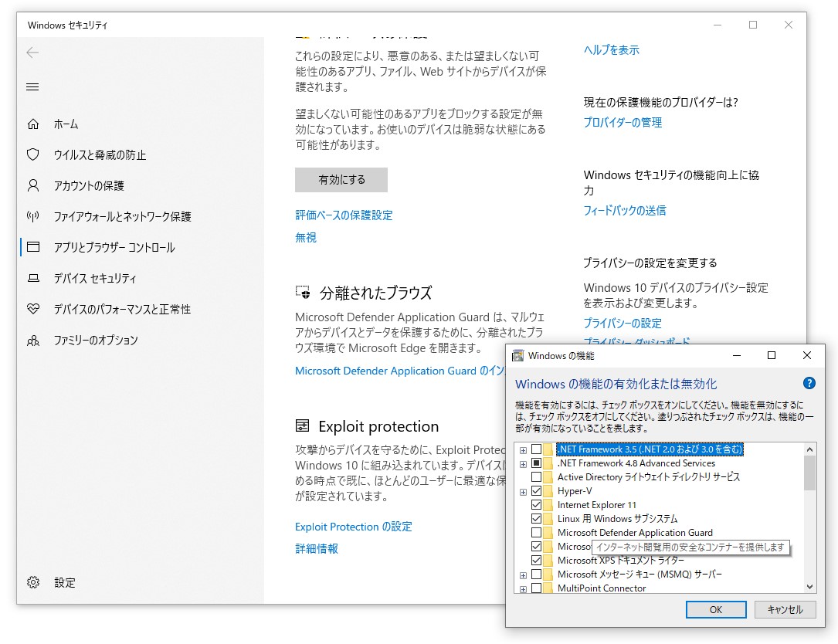Check the .NET Framework 3.5 checkbox
838x644 pixels.
(536, 449)
